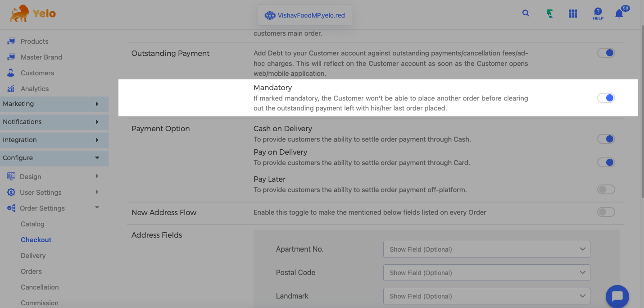The height and width of the screenshot is (308, 644).
Task: Click the green icon beside search
Action: click(549, 14)
